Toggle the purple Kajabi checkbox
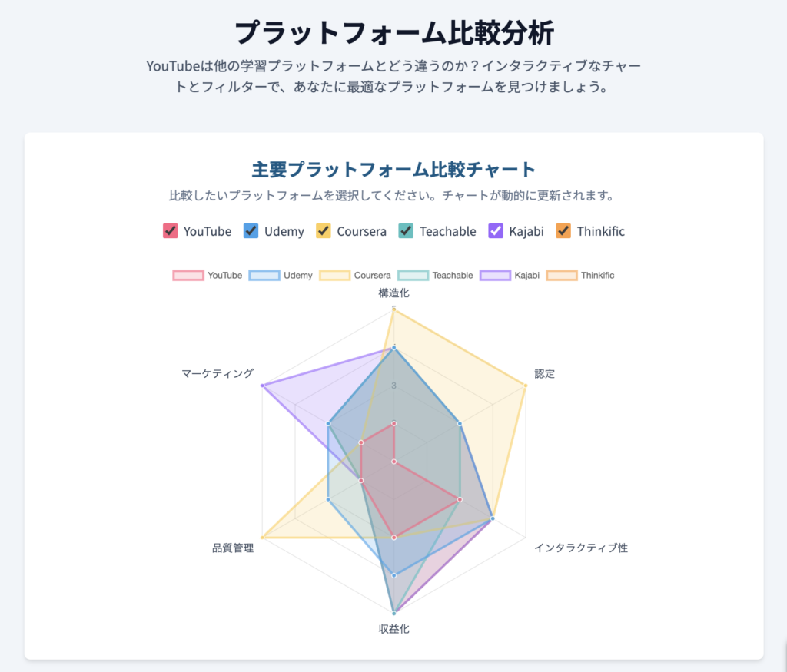Image resolution: width=787 pixels, height=672 pixels. point(496,230)
